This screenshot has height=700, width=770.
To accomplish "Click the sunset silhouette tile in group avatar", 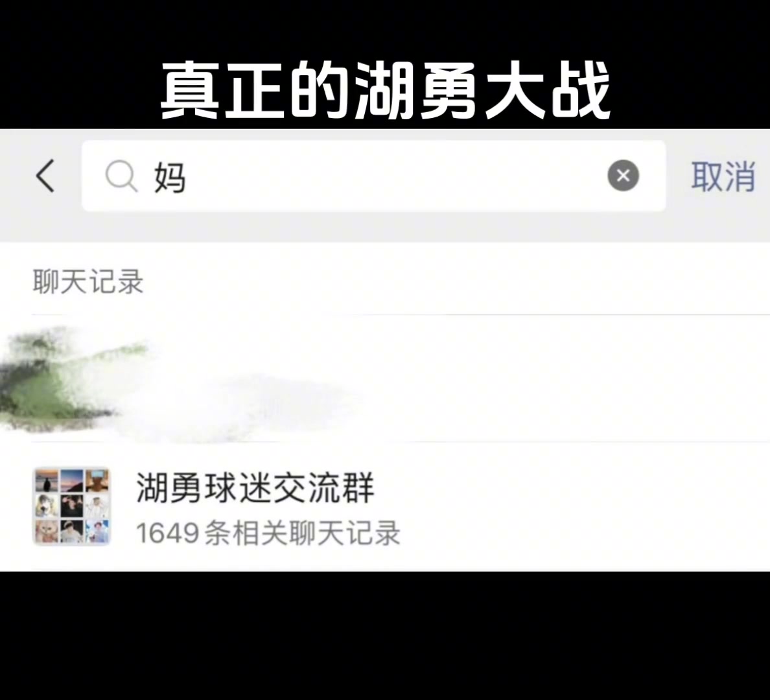I will tap(47, 481).
